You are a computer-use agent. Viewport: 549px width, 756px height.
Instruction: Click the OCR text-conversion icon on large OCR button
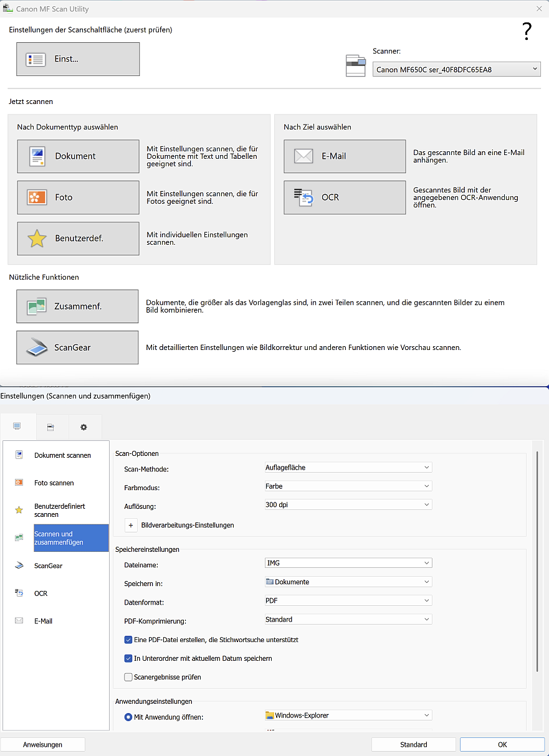(x=303, y=197)
